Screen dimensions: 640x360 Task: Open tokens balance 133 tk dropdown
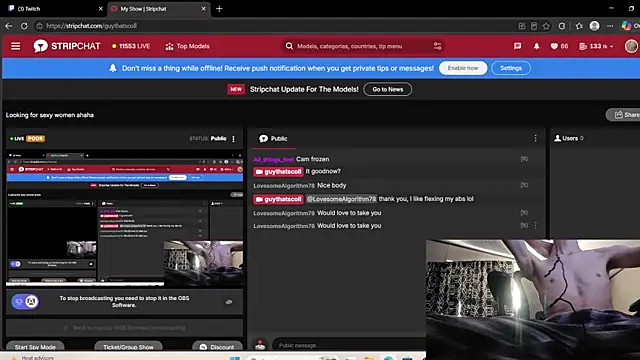(596, 46)
